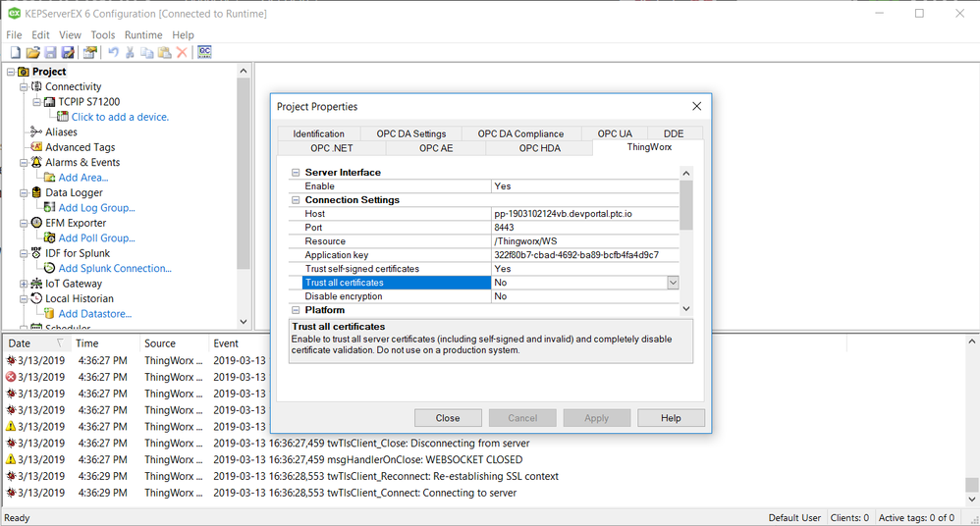The width and height of the screenshot is (980, 526).
Task: Click the Help button in the dialog
Action: [x=671, y=418]
